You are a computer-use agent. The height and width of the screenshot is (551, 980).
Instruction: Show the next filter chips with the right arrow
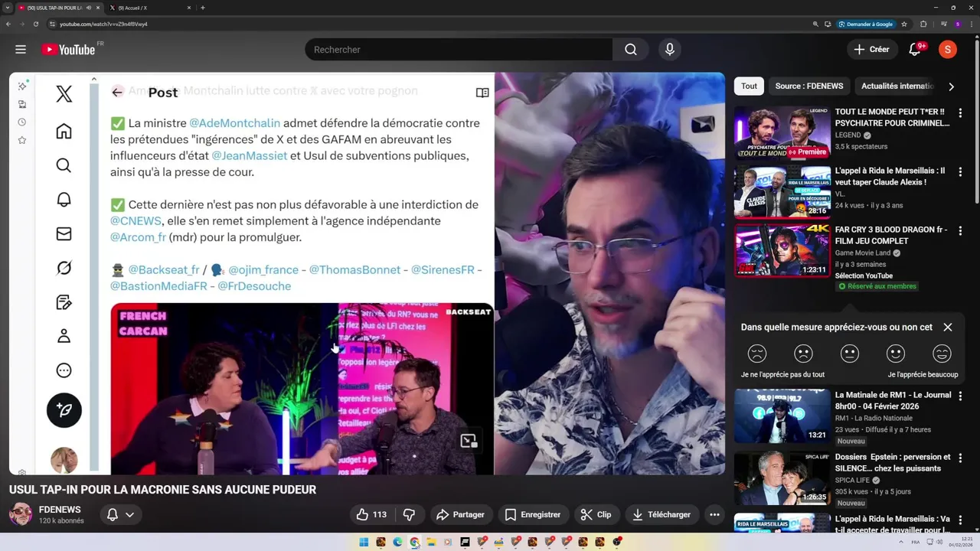[x=951, y=86]
